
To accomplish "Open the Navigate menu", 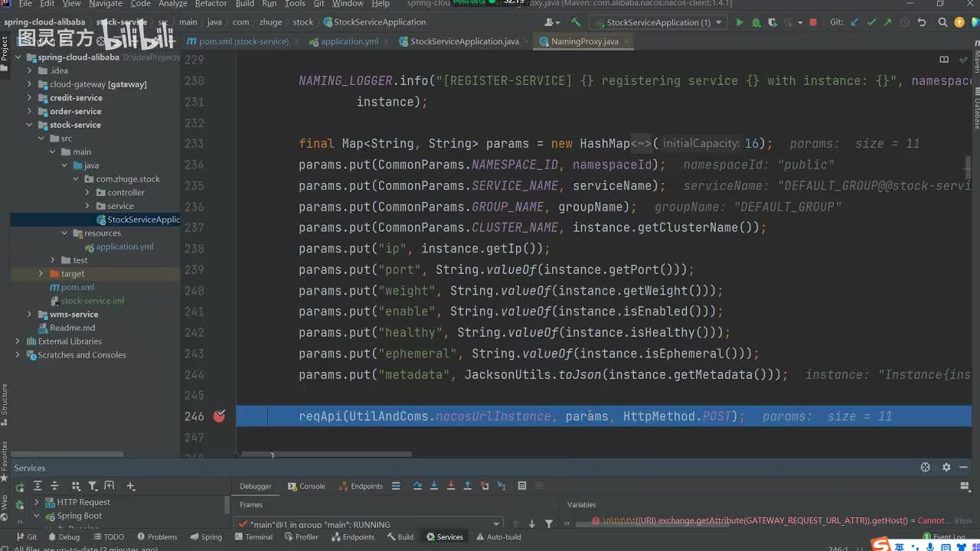I will pos(106,4).
